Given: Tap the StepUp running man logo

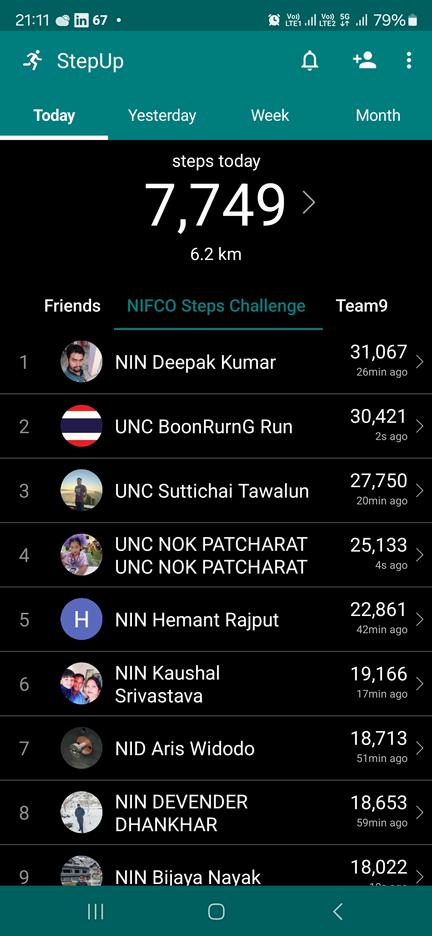Looking at the screenshot, I should 33,60.
